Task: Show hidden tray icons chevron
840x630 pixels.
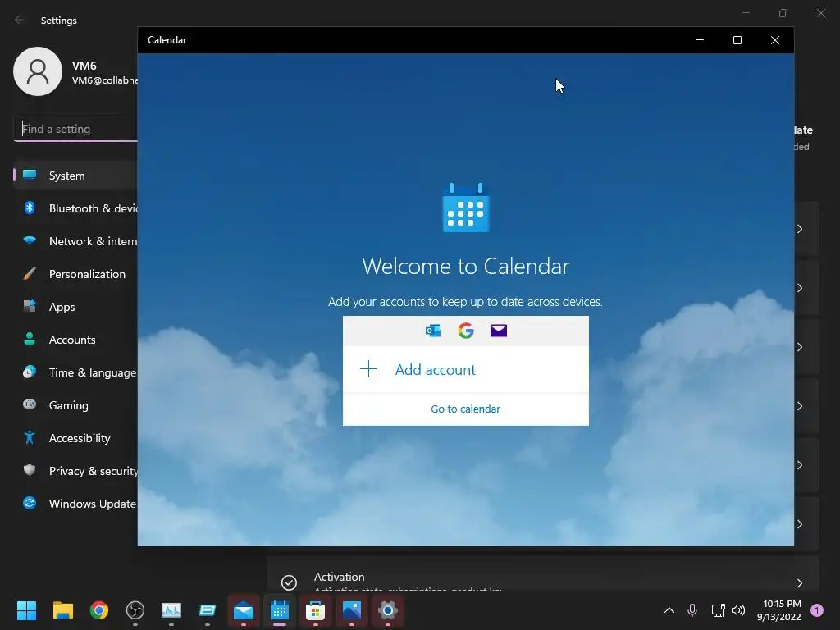Action: 669,610
